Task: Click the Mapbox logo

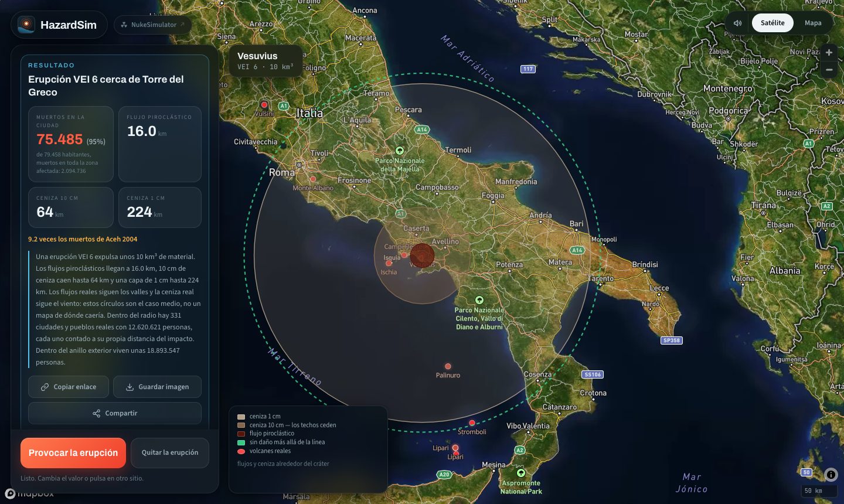Action: [29, 493]
